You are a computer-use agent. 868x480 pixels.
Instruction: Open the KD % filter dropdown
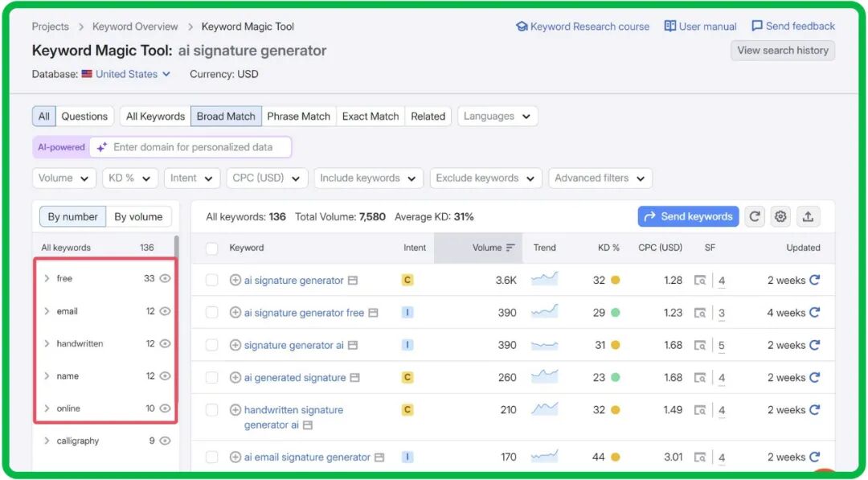click(129, 178)
